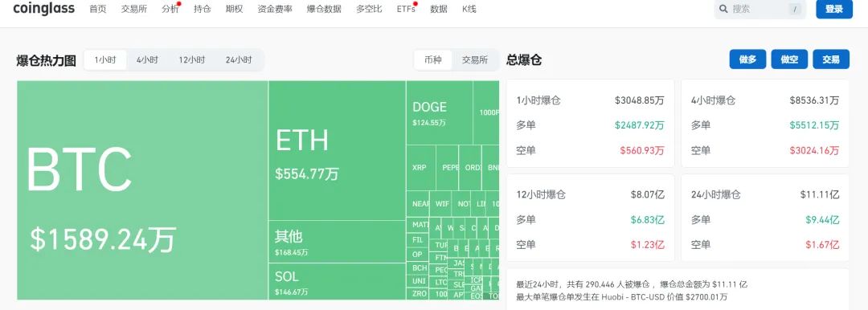Click the coinglass logo
Image resolution: width=868 pixels, height=310 pixels.
(43, 8)
